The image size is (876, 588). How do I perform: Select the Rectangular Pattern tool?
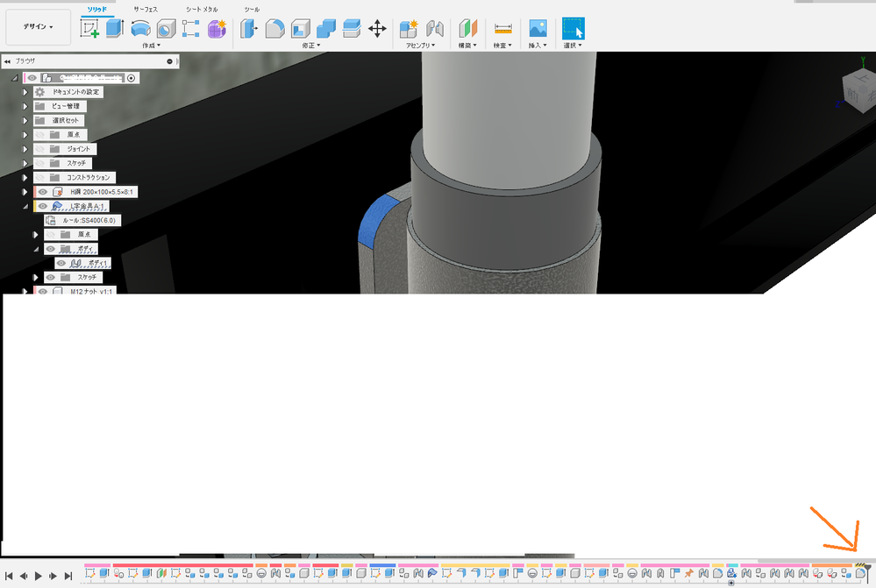190,28
